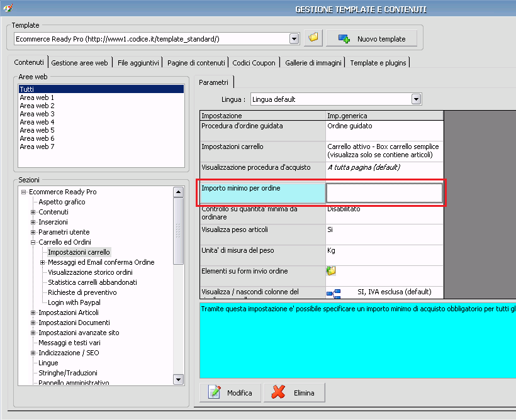Open the File aggiuntivi tab
The width and height of the screenshot is (516, 420).
(138, 63)
